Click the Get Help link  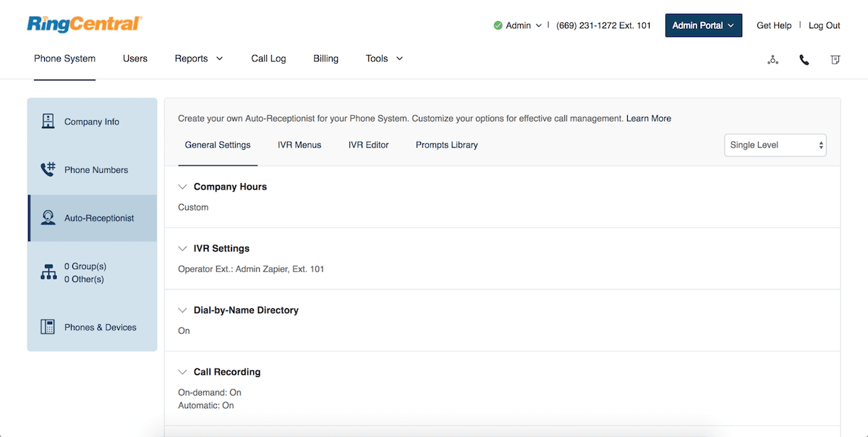click(774, 25)
